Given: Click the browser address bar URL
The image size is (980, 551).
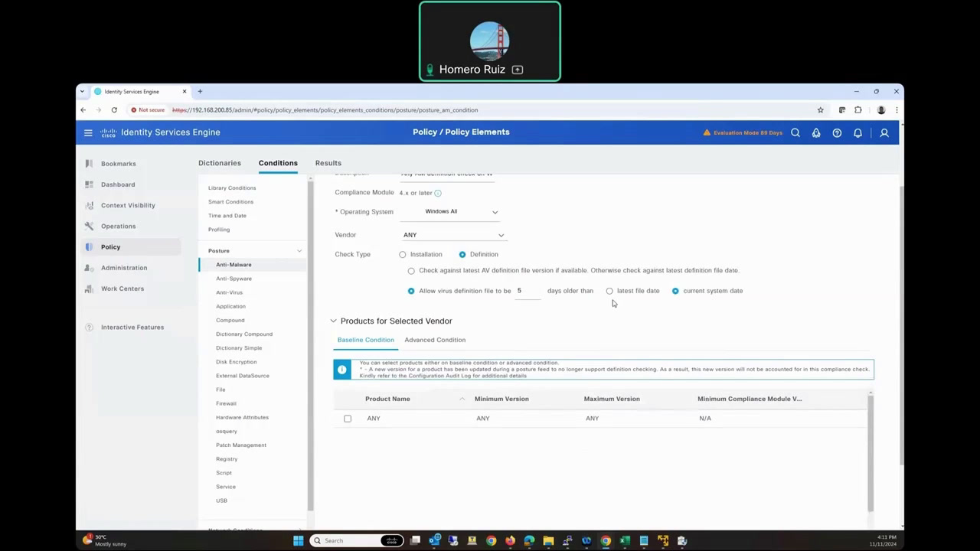Looking at the screenshot, I should (325, 110).
